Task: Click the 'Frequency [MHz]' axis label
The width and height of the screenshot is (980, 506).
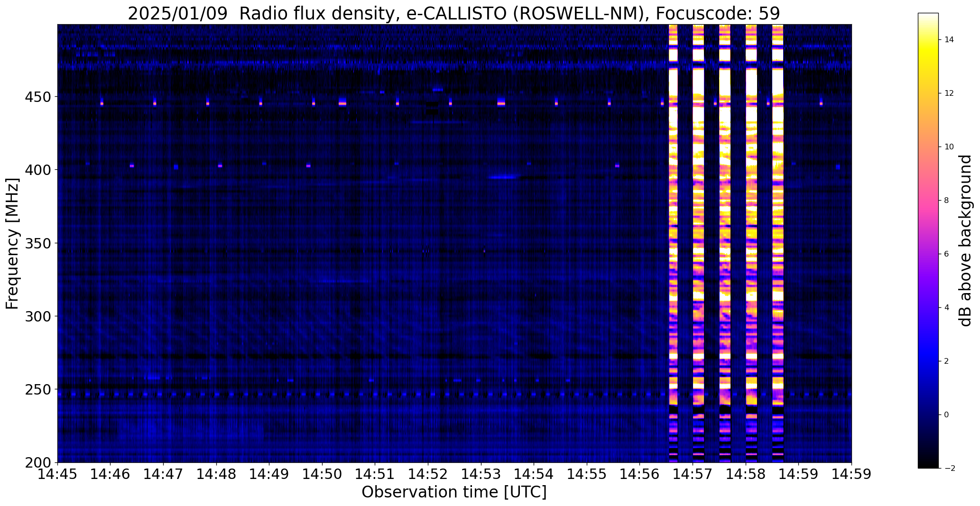Action: point(13,243)
